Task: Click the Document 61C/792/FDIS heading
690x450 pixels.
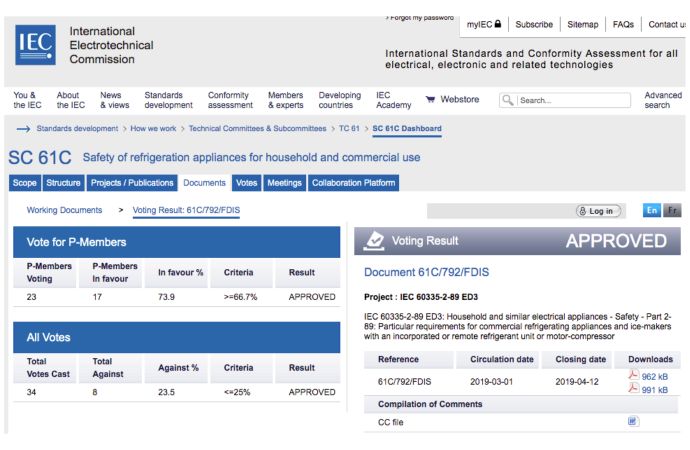Action: click(426, 272)
